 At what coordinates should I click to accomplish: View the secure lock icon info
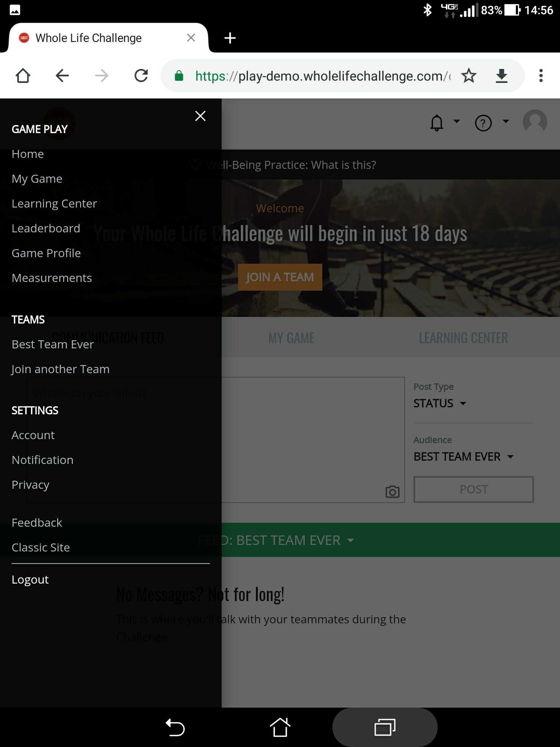(x=179, y=76)
